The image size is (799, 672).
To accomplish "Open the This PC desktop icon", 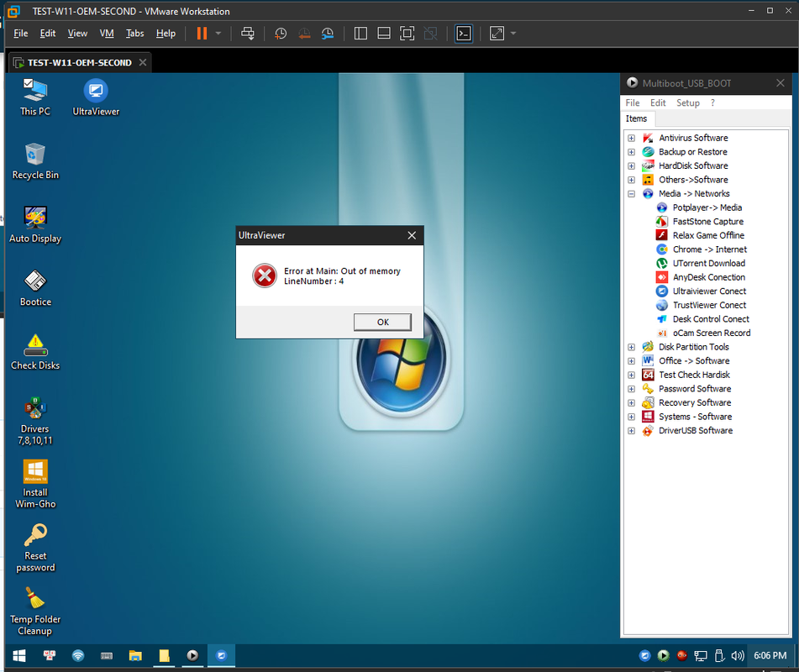I will [35, 97].
